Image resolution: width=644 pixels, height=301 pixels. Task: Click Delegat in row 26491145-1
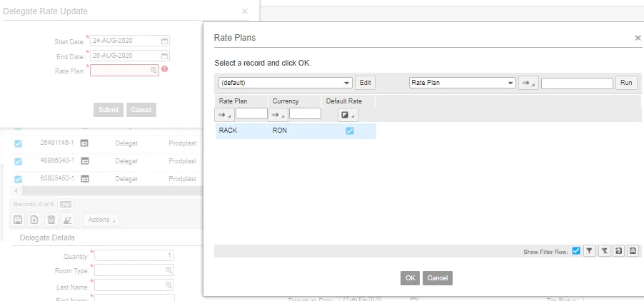tap(126, 144)
